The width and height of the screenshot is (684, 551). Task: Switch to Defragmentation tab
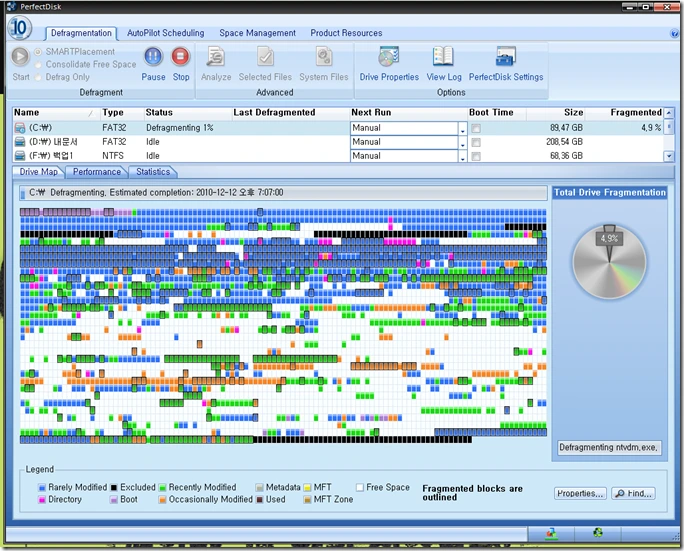coord(81,33)
